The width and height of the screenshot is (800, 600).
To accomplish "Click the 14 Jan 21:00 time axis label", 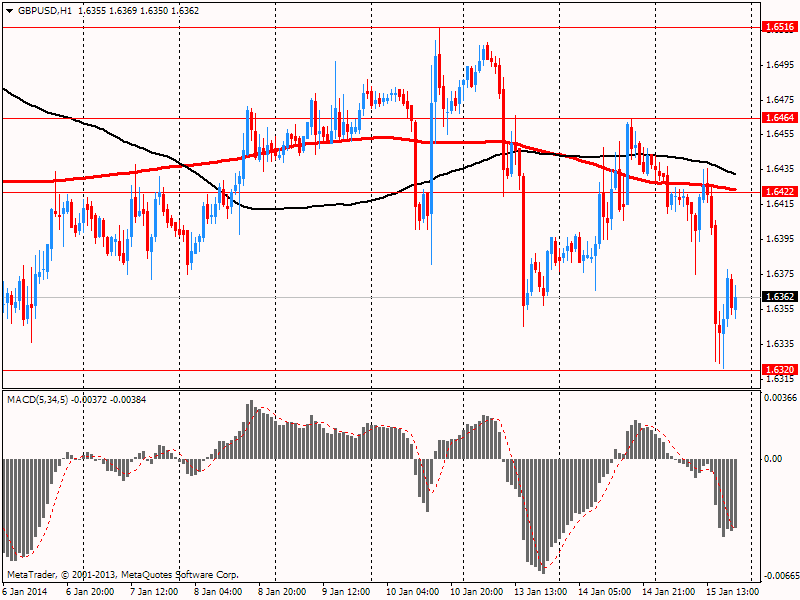I will 668,592.
